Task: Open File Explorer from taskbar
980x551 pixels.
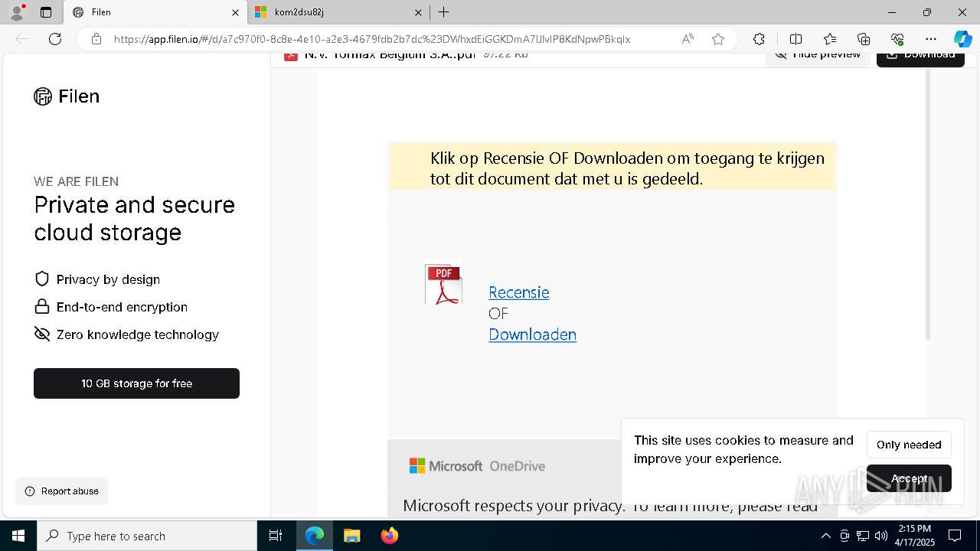Action: tap(351, 536)
